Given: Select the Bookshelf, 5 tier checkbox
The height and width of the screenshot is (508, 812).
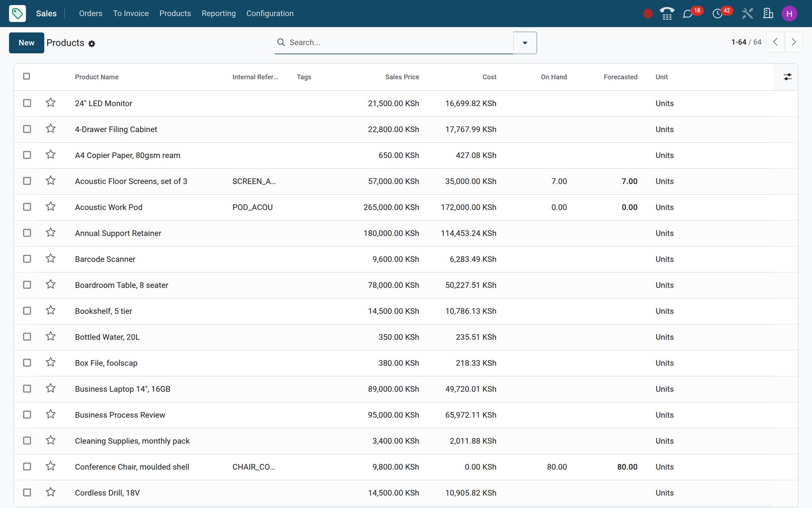Looking at the screenshot, I should [27, 310].
